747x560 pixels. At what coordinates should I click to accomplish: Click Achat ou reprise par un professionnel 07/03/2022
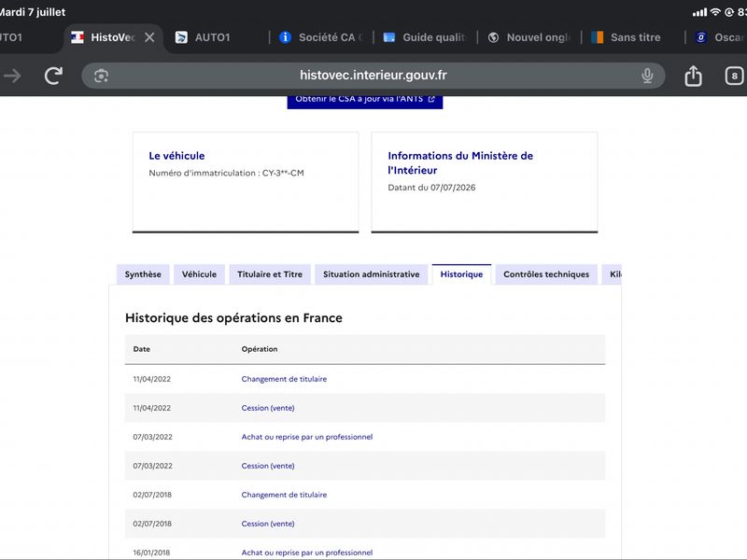[x=307, y=437]
